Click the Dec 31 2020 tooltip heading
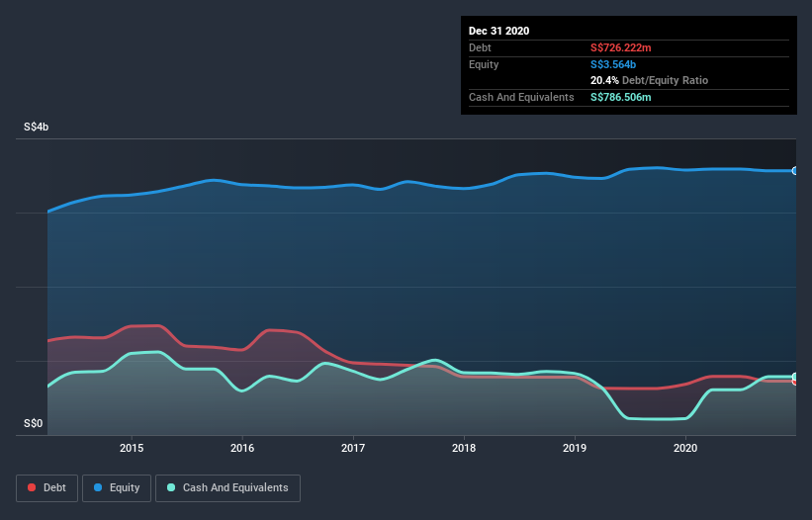 pyautogui.click(x=499, y=31)
